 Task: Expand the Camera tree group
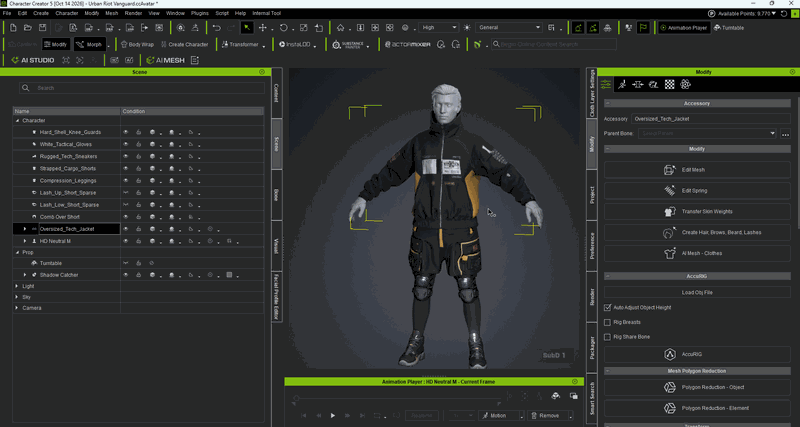pyautogui.click(x=17, y=308)
